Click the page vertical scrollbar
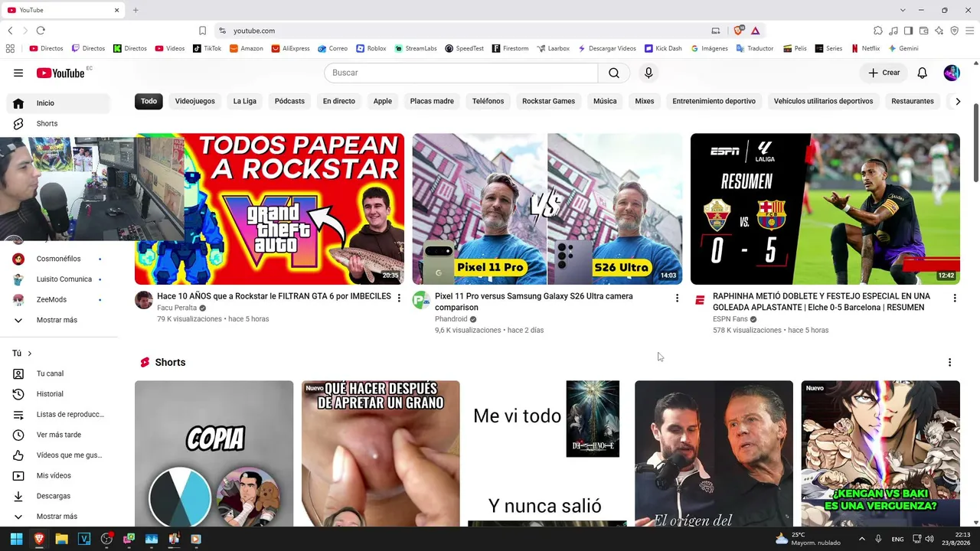This screenshot has width=980, height=551. coord(976,143)
